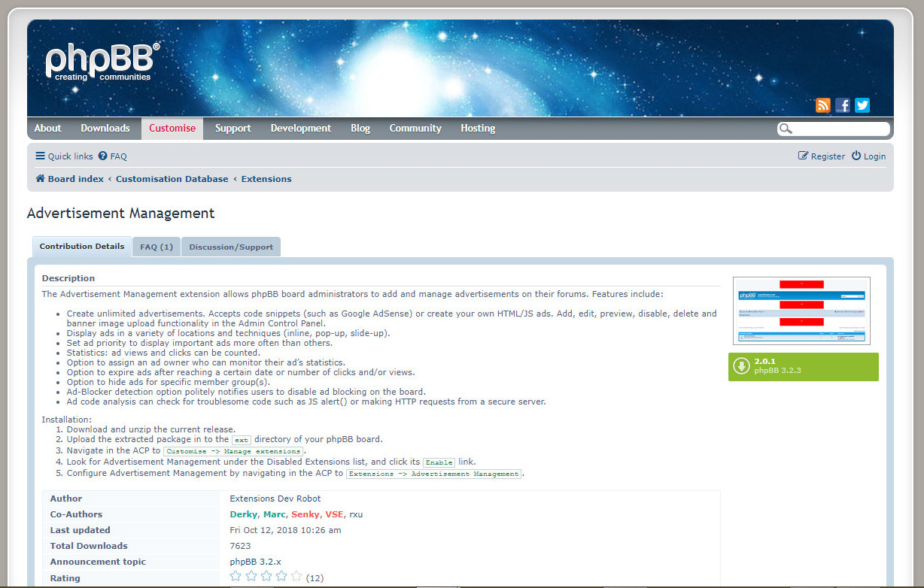
Task: Download version 2.0.1 for phpBB 3.2.3
Action: (x=803, y=367)
